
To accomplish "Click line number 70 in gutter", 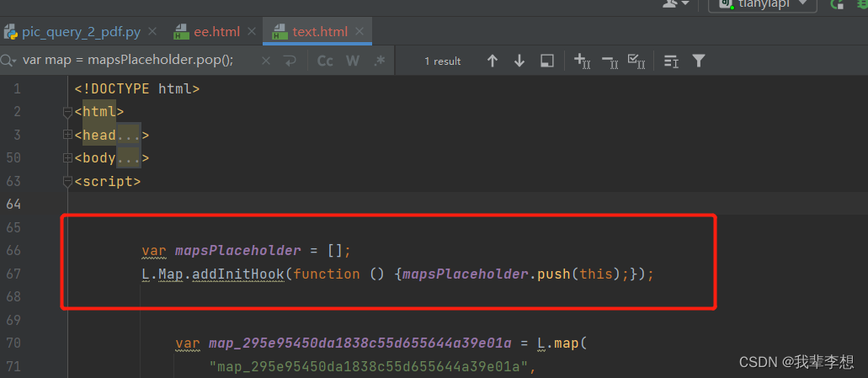I will [13, 343].
